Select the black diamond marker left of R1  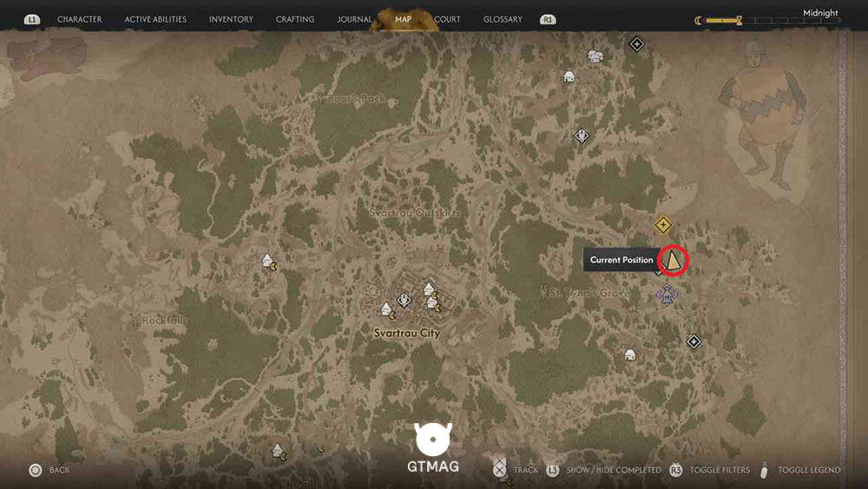[x=636, y=43]
